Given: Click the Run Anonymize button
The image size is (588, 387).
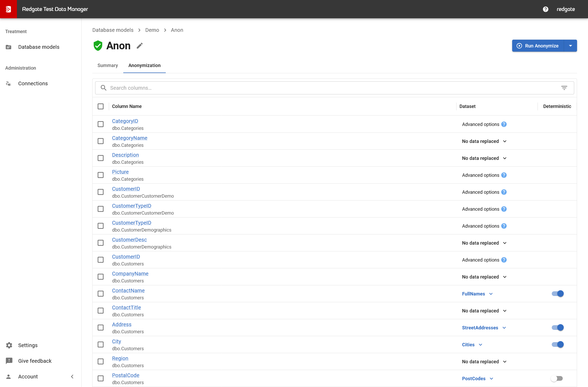Looking at the screenshot, I should tap(538, 46).
